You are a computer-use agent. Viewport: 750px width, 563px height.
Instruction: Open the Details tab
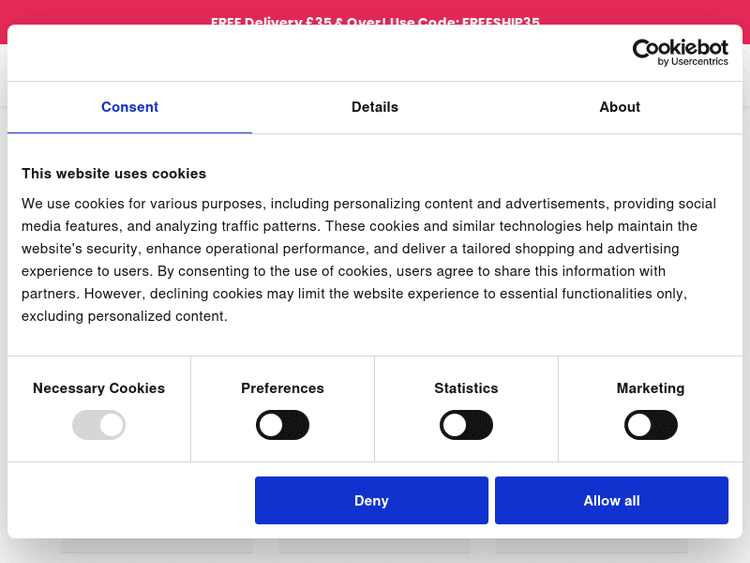[x=375, y=107]
